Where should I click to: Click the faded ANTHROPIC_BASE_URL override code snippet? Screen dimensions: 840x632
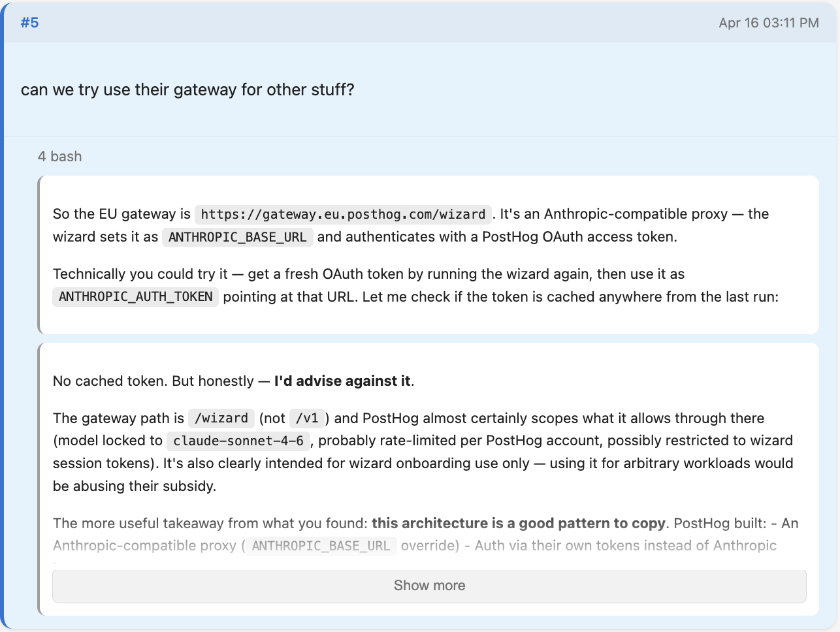click(321, 546)
